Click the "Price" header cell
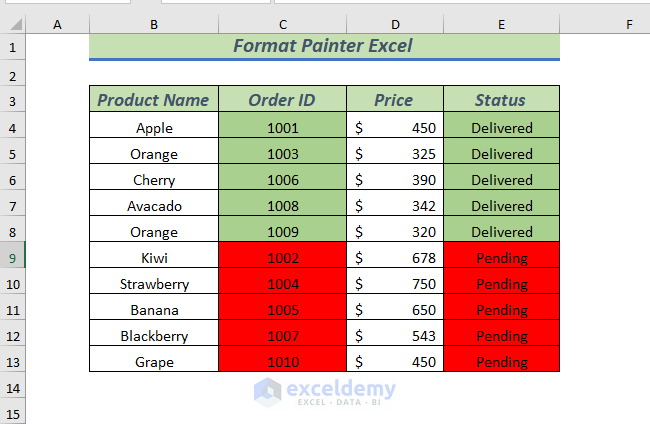This screenshot has height=424, width=650. pos(394,100)
